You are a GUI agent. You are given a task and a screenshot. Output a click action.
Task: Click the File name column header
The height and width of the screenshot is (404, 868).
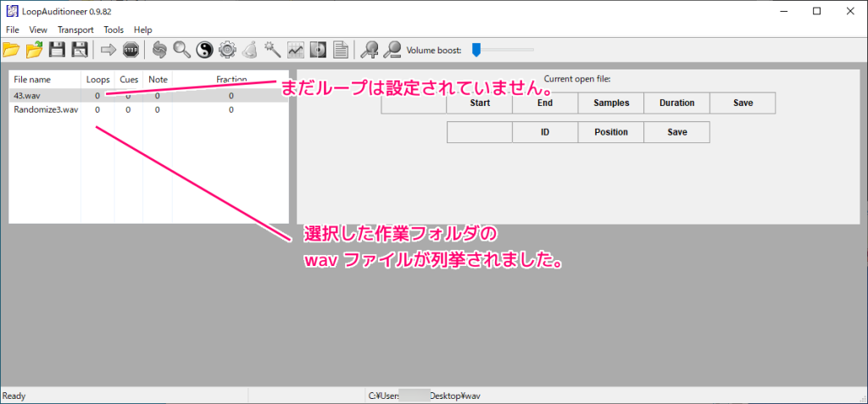coord(33,80)
